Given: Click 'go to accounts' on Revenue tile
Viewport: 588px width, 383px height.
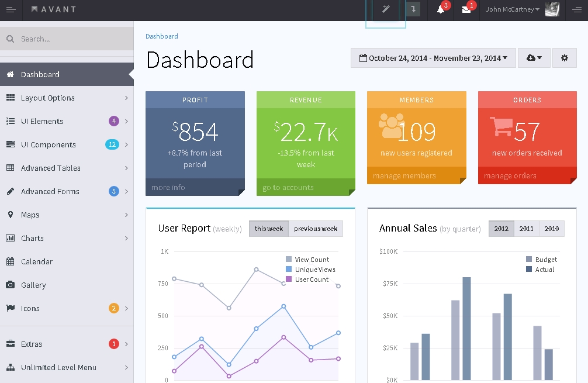Looking at the screenshot, I should coord(288,187).
